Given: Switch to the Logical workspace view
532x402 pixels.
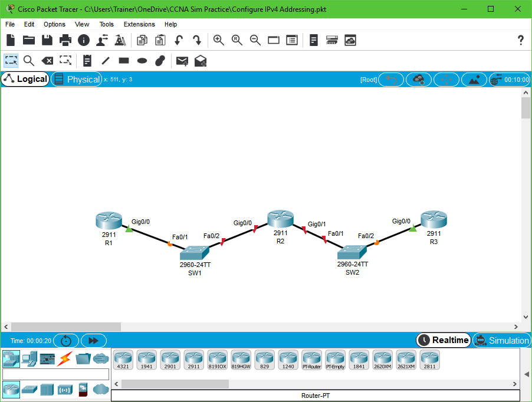Looking at the screenshot, I should (x=25, y=80).
